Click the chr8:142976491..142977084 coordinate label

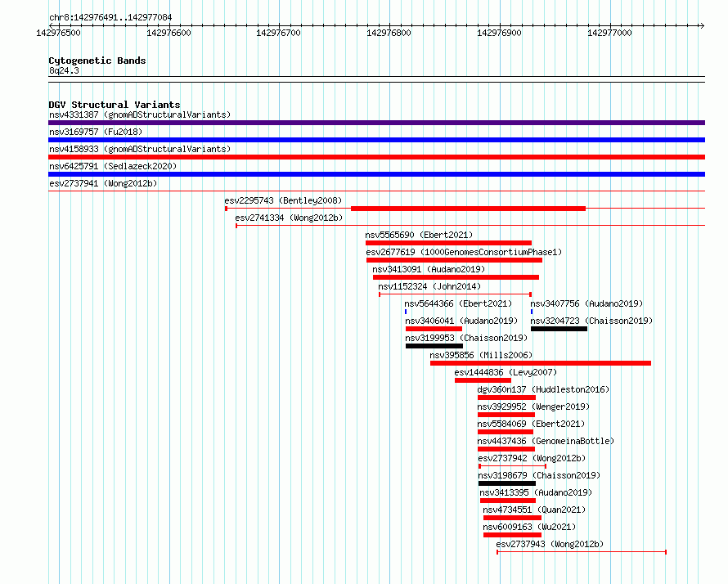click(110, 17)
